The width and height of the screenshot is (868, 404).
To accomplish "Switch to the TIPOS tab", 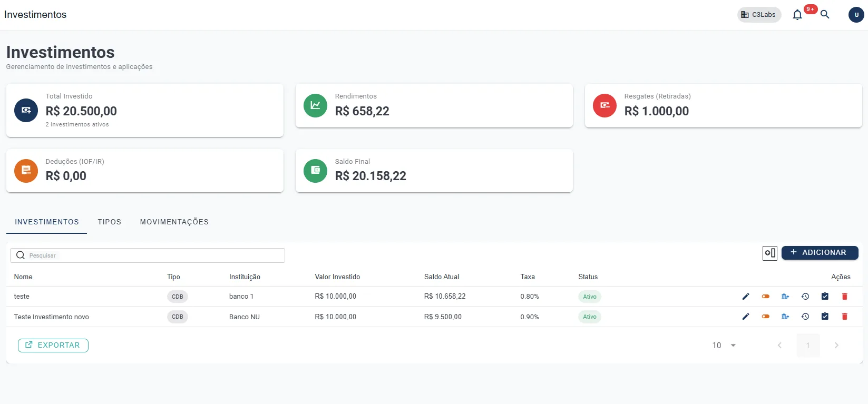I will (110, 222).
